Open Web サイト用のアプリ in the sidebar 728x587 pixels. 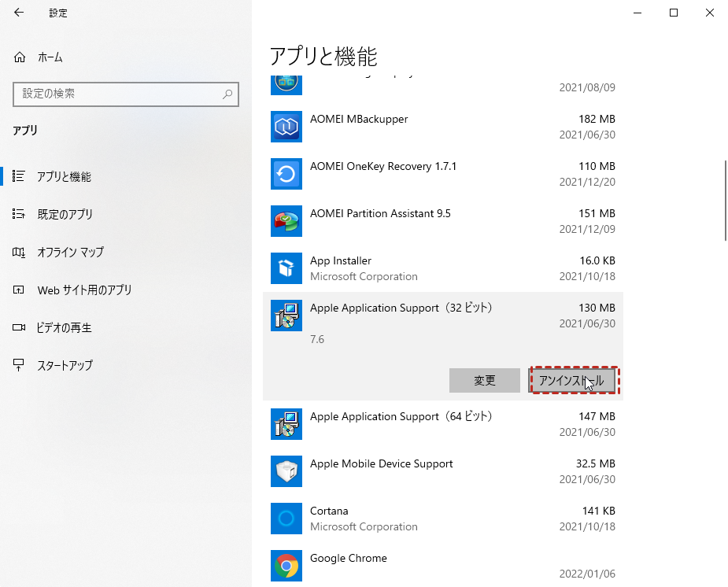(84, 290)
